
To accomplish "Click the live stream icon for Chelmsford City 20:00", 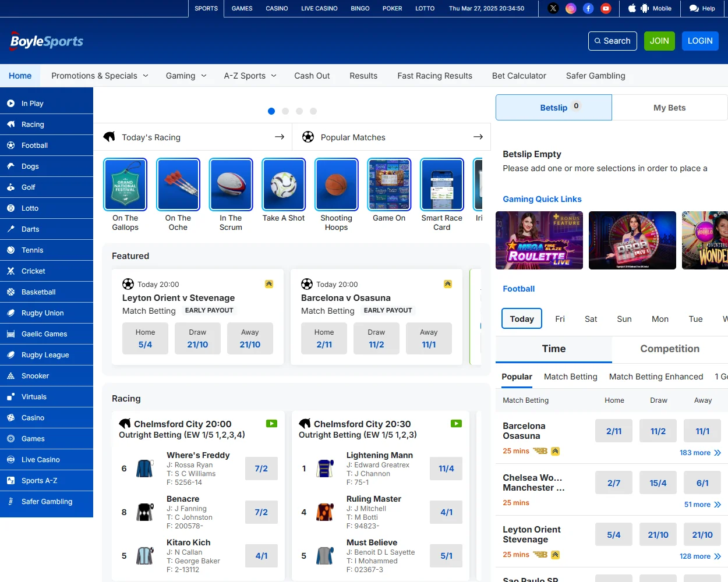I will [271, 424].
